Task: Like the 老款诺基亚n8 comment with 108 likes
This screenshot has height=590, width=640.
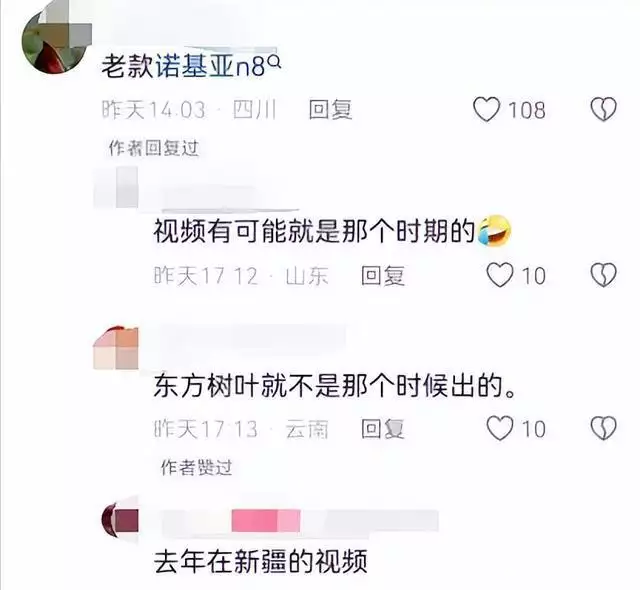Action: click(486, 110)
